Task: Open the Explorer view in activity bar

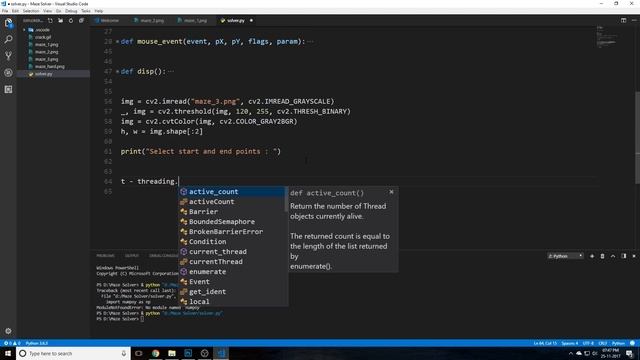Action: click(8, 23)
